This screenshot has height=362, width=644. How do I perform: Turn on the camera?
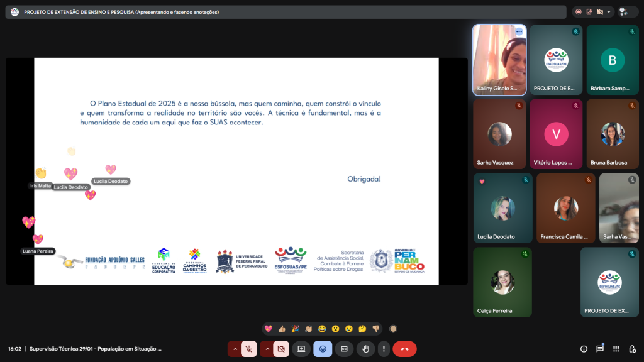[281, 349]
